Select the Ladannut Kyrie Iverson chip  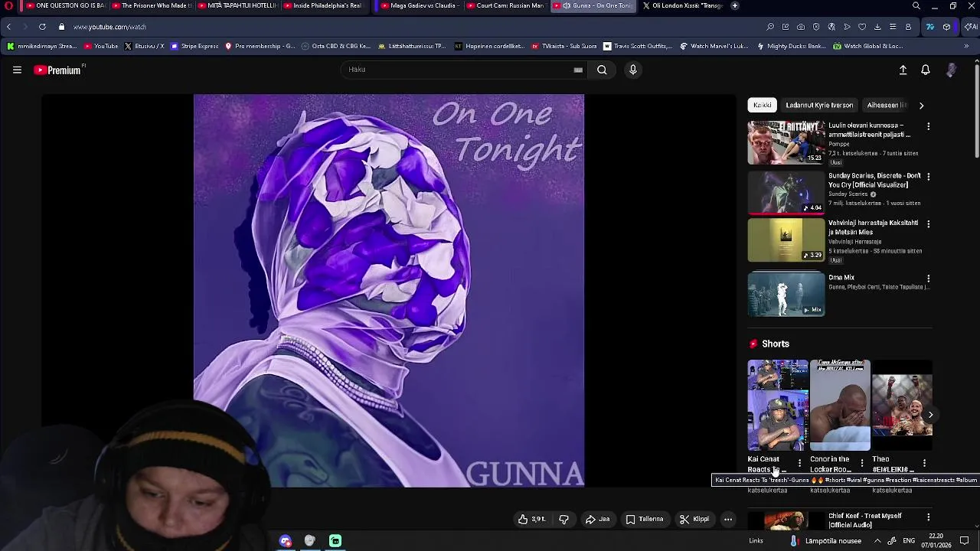click(x=819, y=105)
